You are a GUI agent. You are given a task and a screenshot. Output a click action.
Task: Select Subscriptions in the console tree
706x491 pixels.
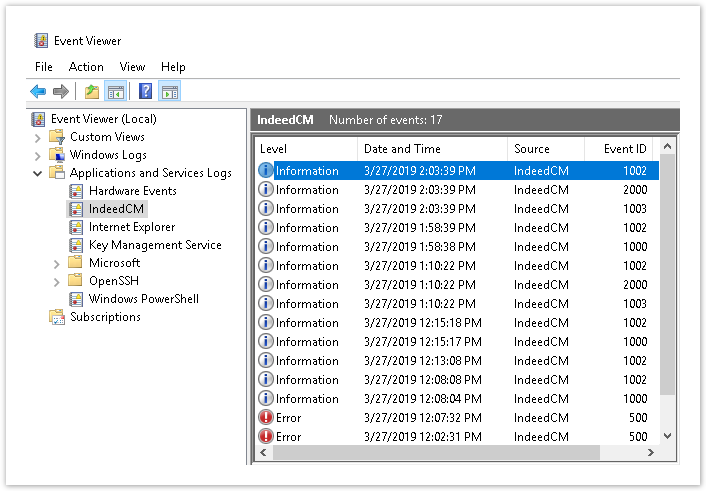click(105, 317)
